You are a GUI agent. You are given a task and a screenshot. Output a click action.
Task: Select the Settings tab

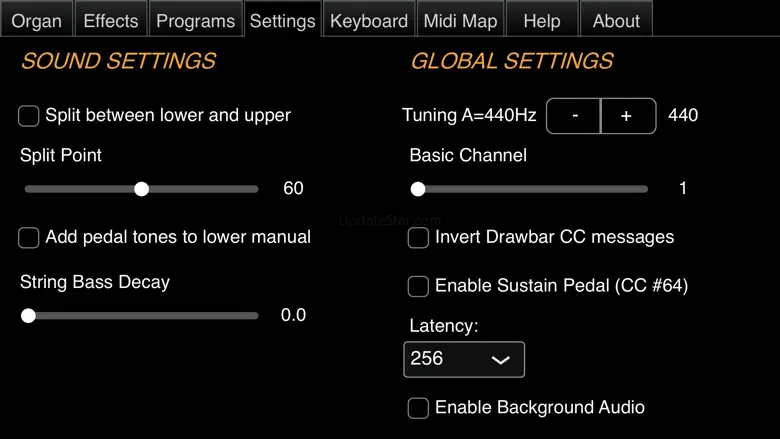point(282,20)
